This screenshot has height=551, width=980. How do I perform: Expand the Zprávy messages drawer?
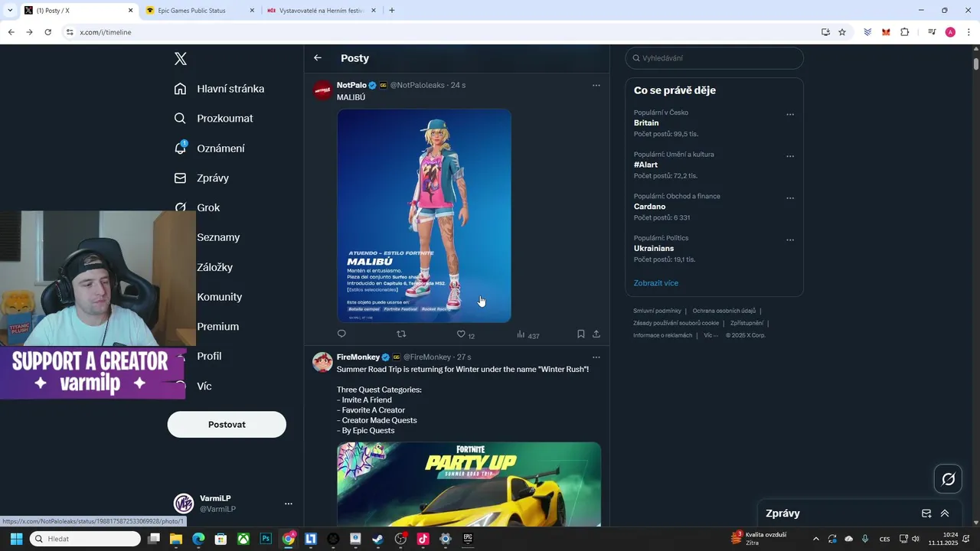click(945, 514)
